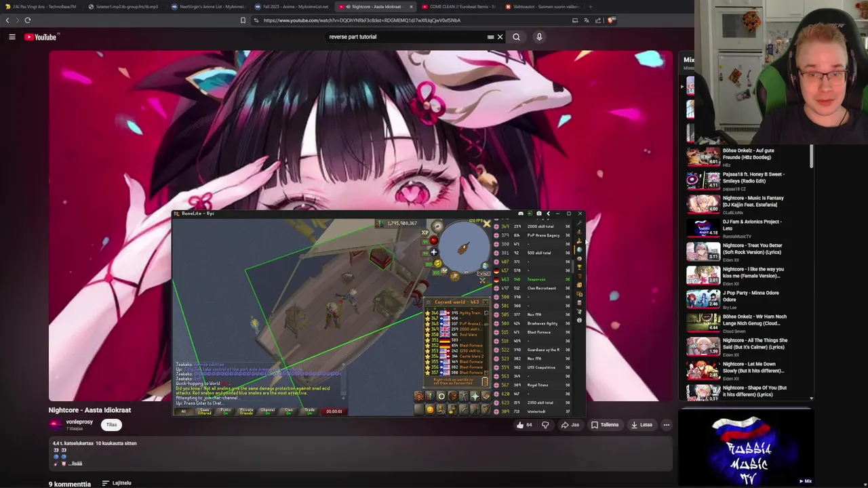Open the vonleprosy channel link
868x488 pixels.
click(79, 422)
